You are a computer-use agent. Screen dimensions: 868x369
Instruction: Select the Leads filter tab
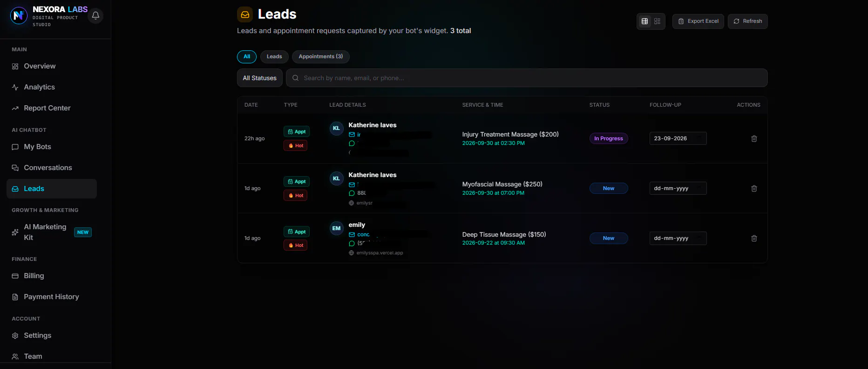tap(274, 56)
